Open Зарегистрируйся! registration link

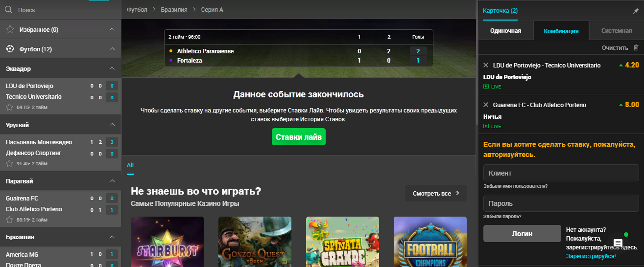click(591, 256)
